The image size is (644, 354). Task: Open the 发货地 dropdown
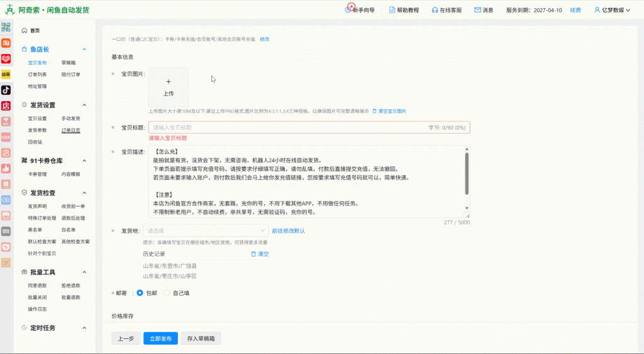[x=206, y=231]
